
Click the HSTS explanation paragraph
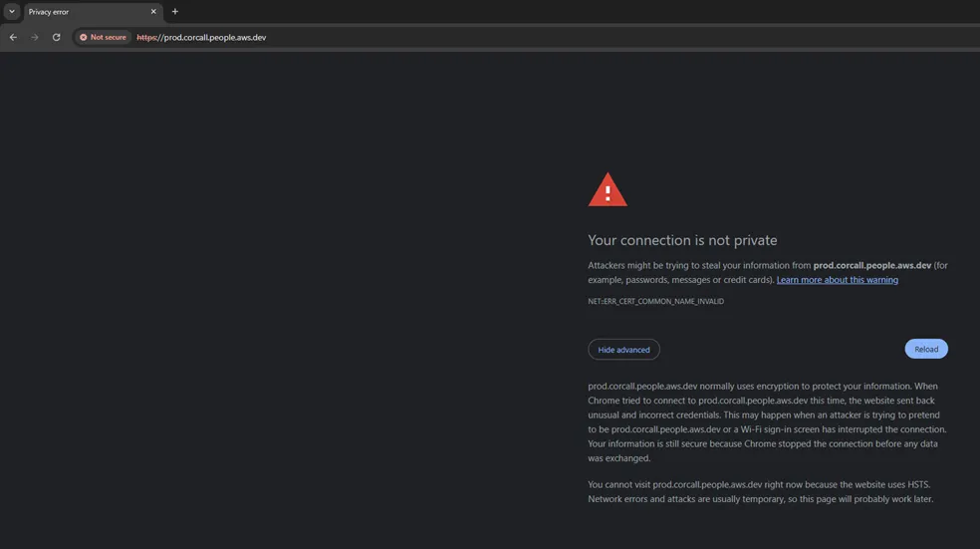coord(761,491)
